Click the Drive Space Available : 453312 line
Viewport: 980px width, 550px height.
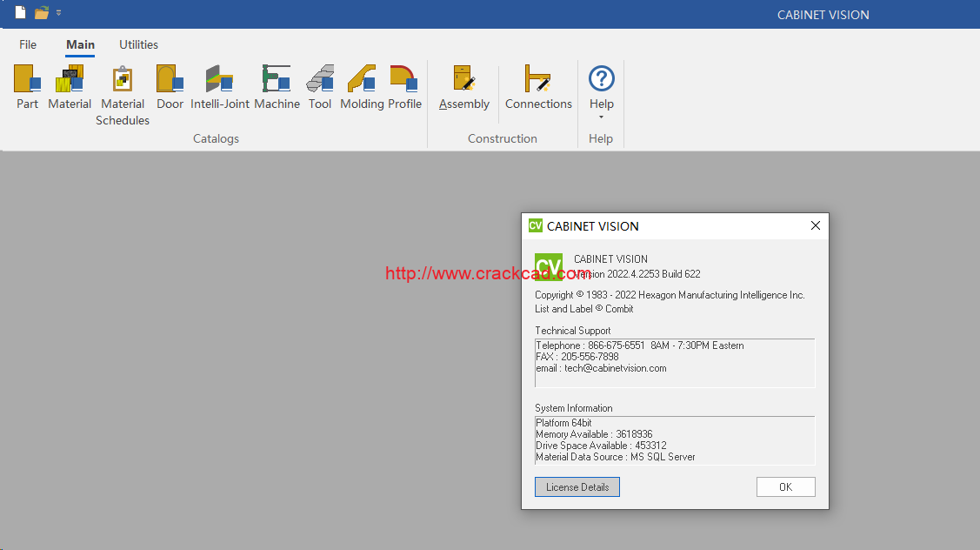tap(601, 446)
